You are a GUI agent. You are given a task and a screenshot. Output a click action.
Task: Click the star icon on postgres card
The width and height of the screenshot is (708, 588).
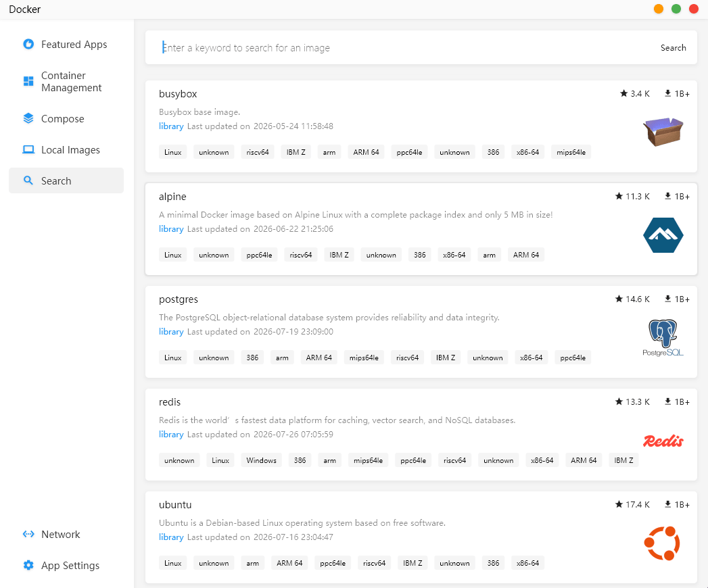619,299
